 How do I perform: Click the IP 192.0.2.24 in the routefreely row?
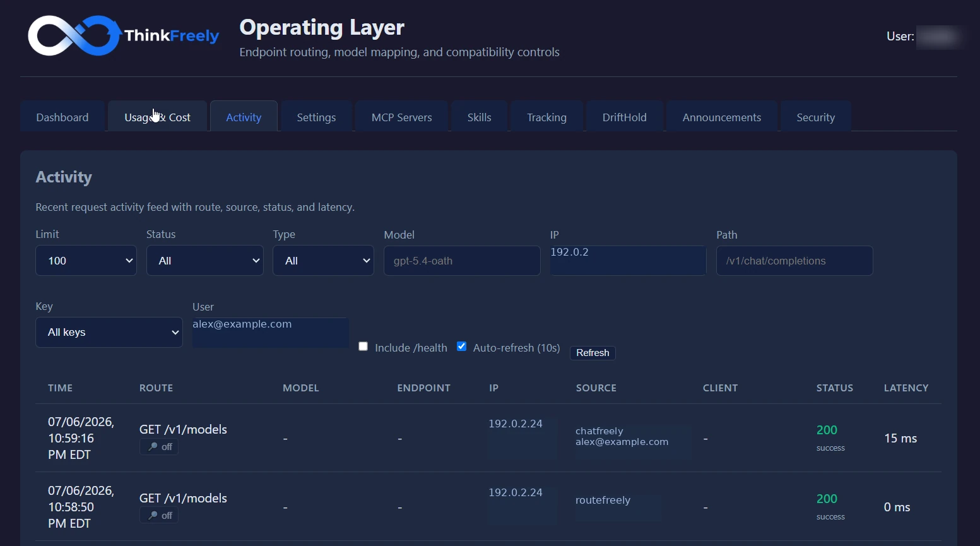[516, 492]
